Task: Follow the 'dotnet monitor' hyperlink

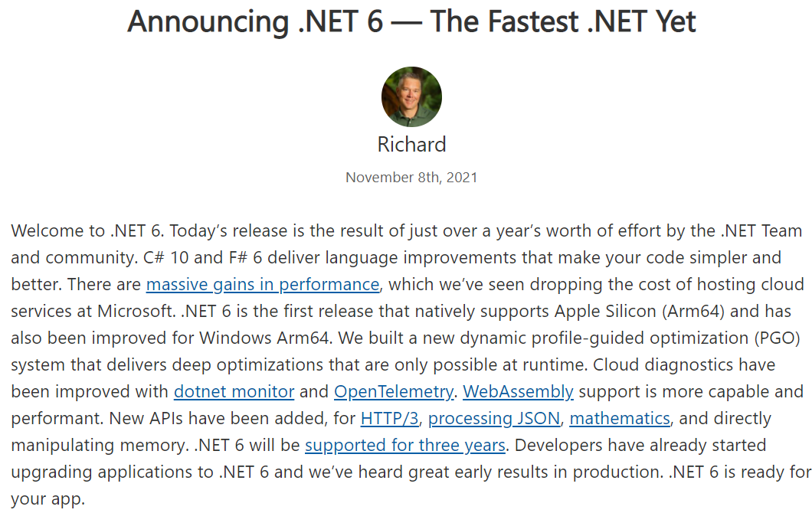Action: pyautogui.click(x=234, y=391)
